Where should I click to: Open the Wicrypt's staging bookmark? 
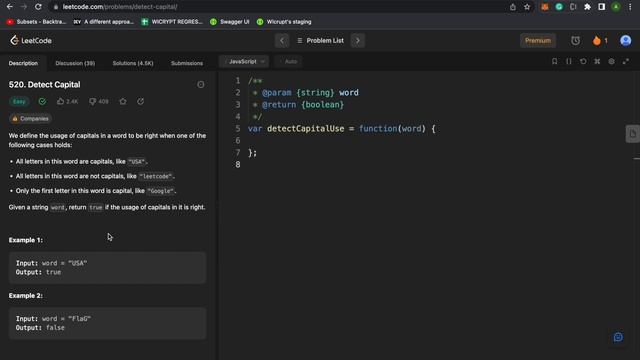(284, 22)
